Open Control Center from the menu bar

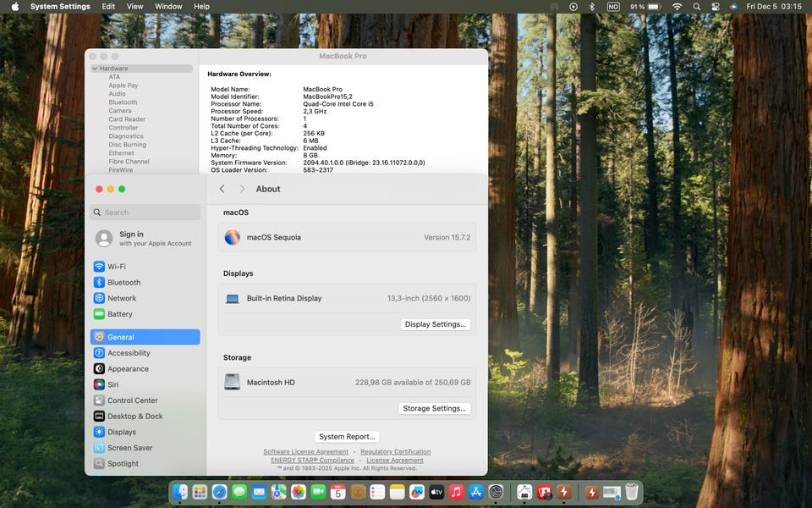click(716, 7)
